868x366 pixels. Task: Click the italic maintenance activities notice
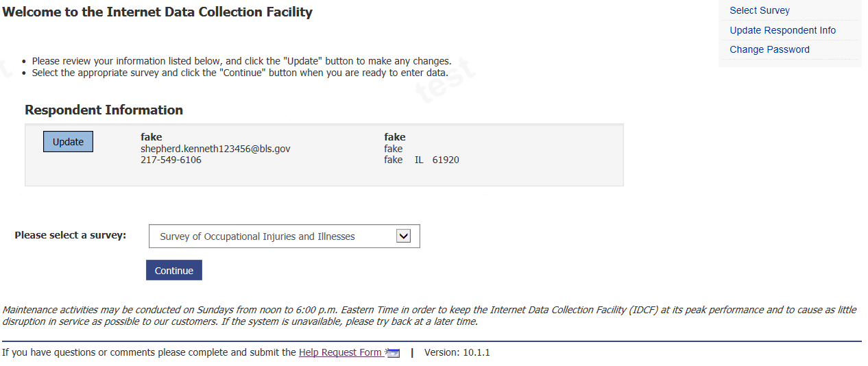(x=429, y=315)
